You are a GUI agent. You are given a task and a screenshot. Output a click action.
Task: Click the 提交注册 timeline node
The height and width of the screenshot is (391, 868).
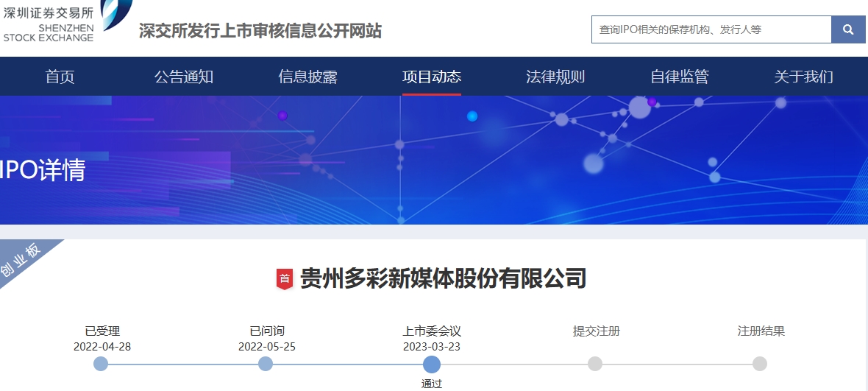[x=595, y=364]
